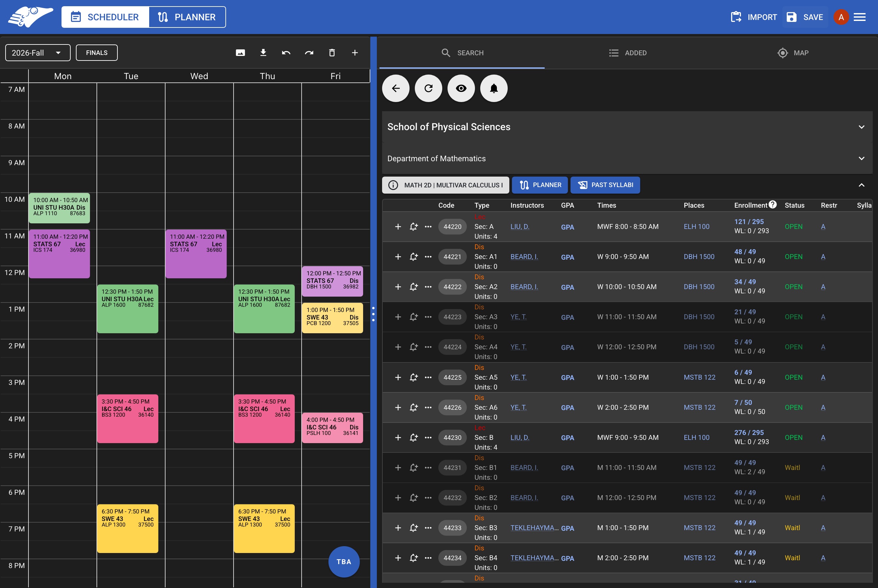This screenshot has width=878, height=588.
Task: Click the redo arrow icon
Action: click(309, 53)
